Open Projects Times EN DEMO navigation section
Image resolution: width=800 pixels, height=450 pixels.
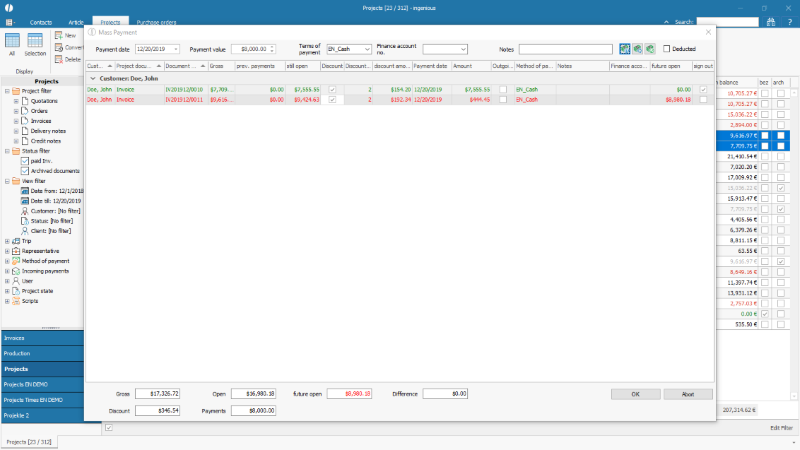pyautogui.click(x=42, y=399)
